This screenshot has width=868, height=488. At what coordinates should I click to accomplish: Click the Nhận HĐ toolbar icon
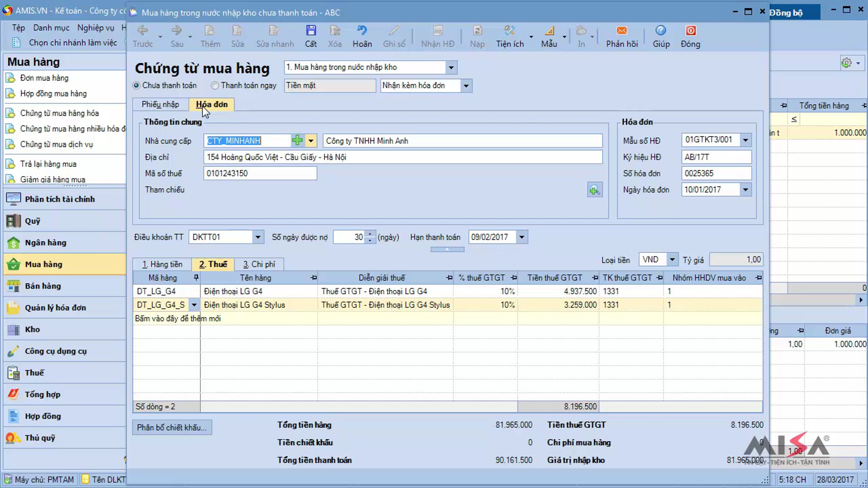tap(438, 31)
